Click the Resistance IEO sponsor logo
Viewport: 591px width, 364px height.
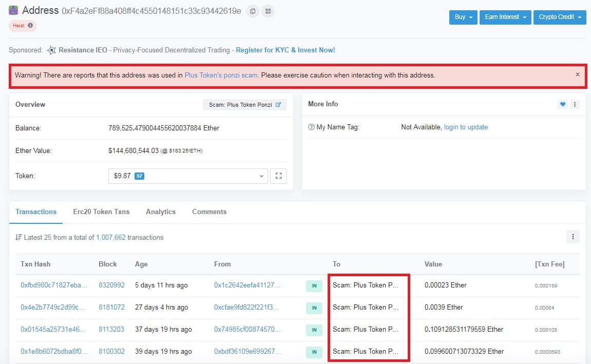click(x=52, y=50)
